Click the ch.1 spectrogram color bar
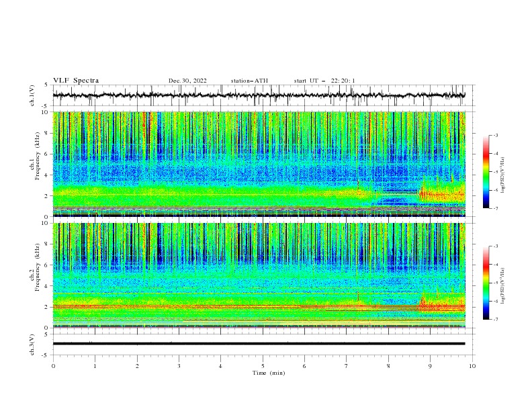 pos(486,172)
